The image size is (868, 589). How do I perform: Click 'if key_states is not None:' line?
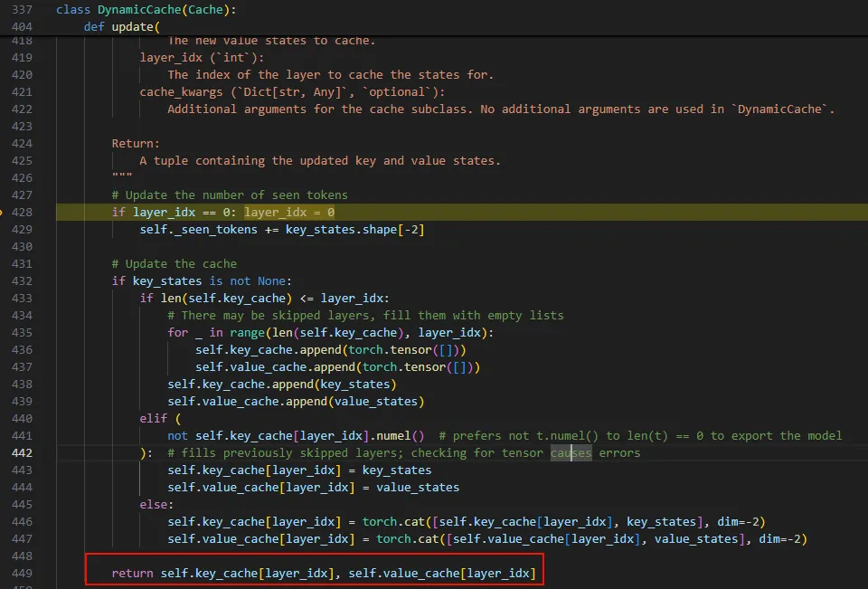pyautogui.click(x=202, y=280)
